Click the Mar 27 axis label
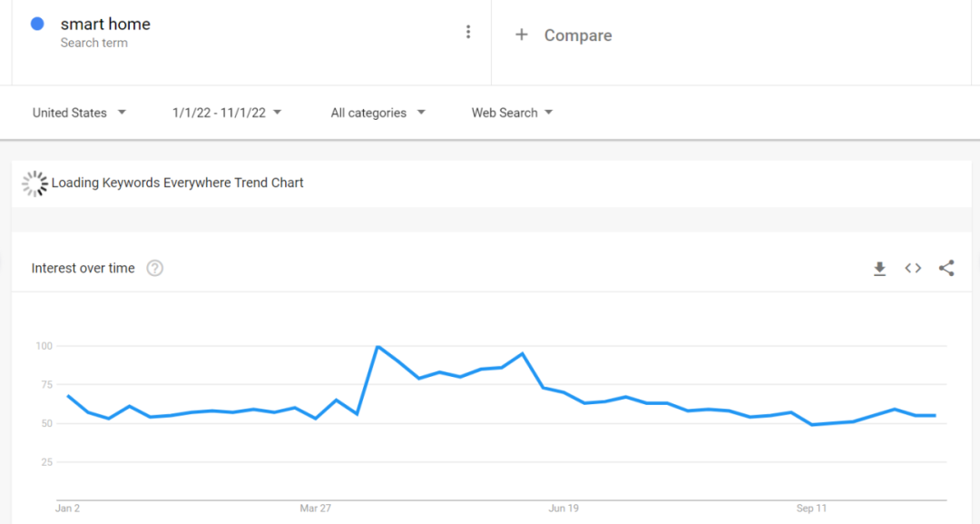980x524 pixels. [315, 509]
